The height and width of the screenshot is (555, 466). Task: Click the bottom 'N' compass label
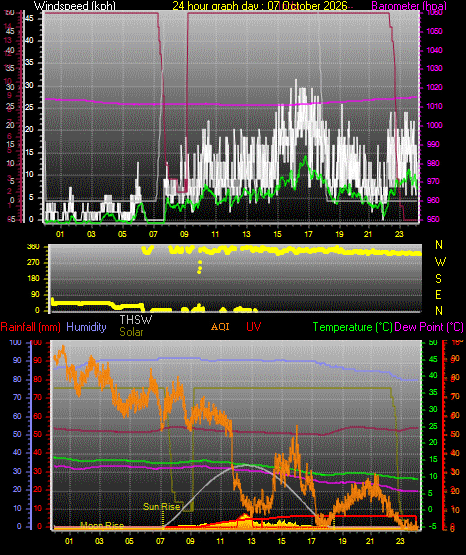coord(439,310)
